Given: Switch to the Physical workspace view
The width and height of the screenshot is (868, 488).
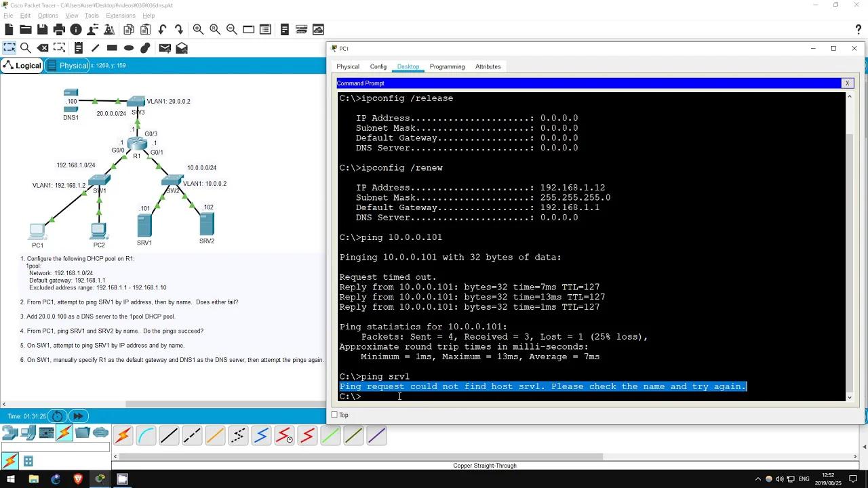Looking at the screenshot, I should click(73, 65).
